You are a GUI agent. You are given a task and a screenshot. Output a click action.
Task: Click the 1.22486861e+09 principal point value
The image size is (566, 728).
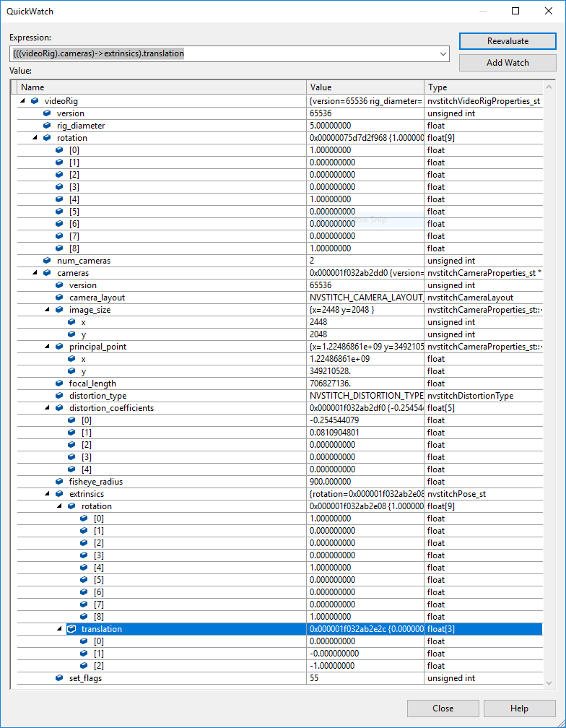pyautogui.click(x=339, y=359)
